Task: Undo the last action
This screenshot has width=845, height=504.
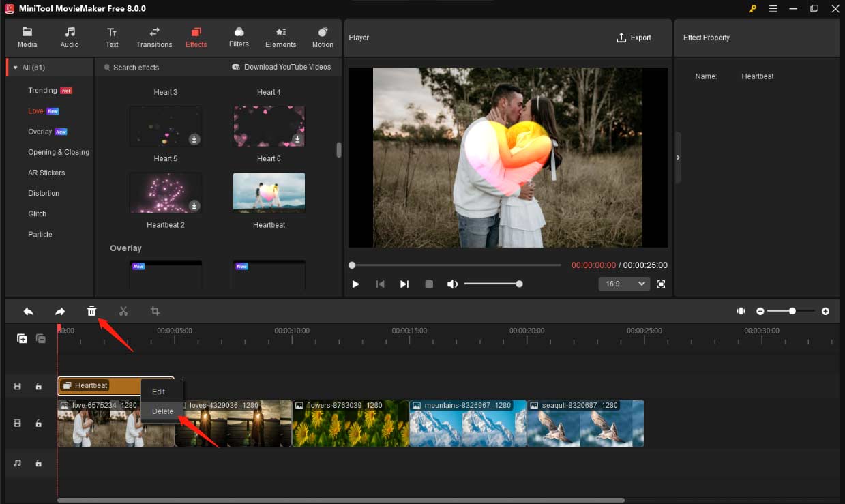Action: pyautogui.click(x=28, y=311)
